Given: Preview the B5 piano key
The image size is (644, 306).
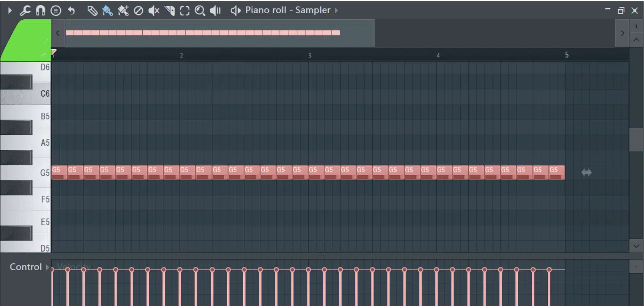Looking at the screenshot, I should [42, 116].
